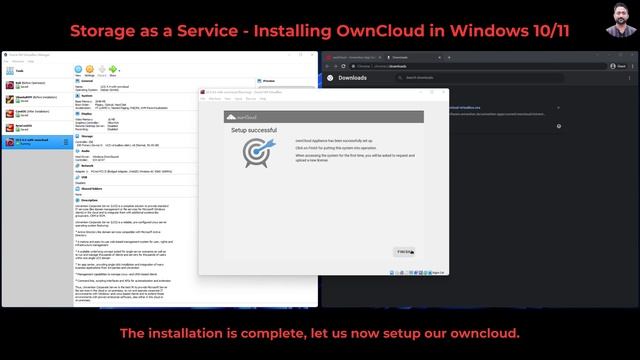Select the UbuntuWIM virtual machine

tap(37, 99)
